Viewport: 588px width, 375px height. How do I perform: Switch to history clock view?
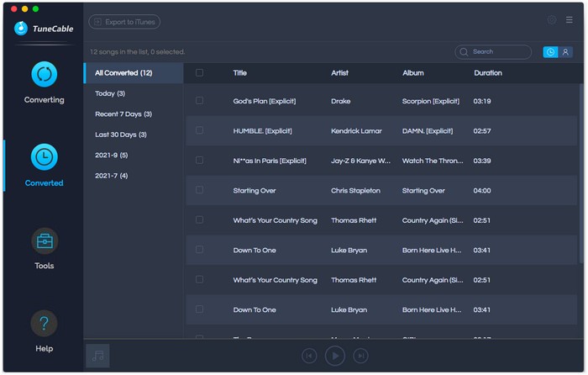coord(550,52)
